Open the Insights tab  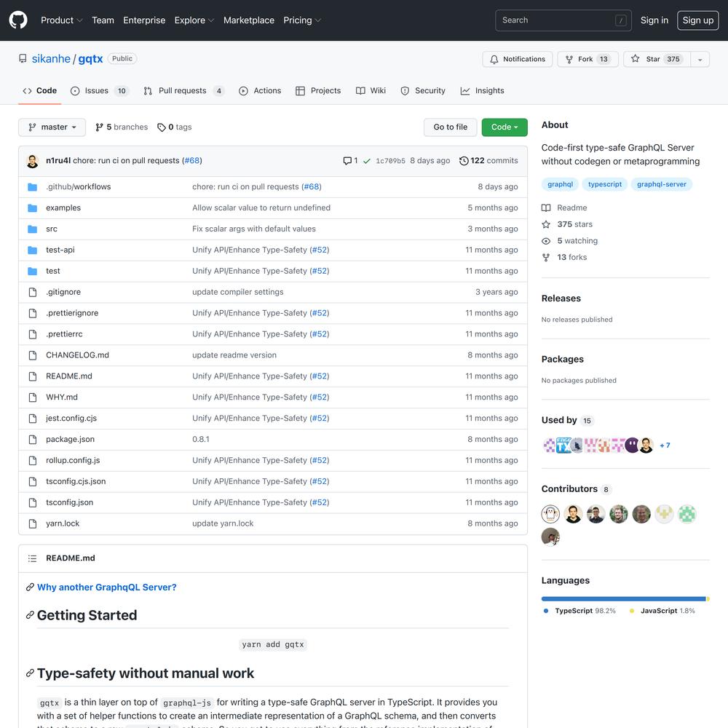point(483,90)
